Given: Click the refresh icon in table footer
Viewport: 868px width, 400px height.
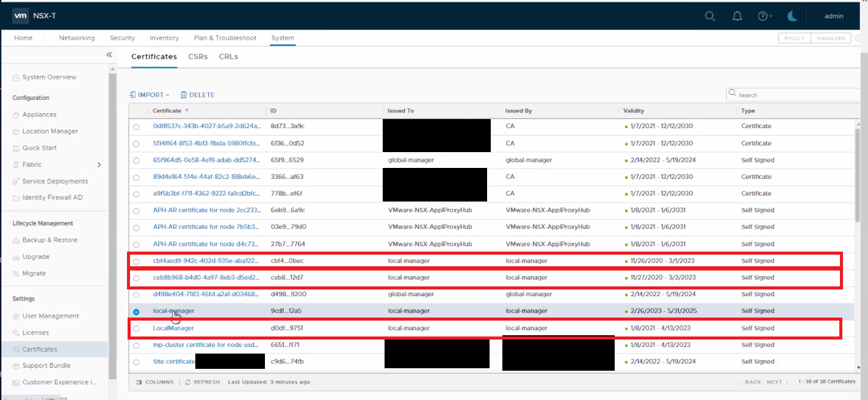Looking at the screenshot, I should pyautogui.click(x=189, y=382).
